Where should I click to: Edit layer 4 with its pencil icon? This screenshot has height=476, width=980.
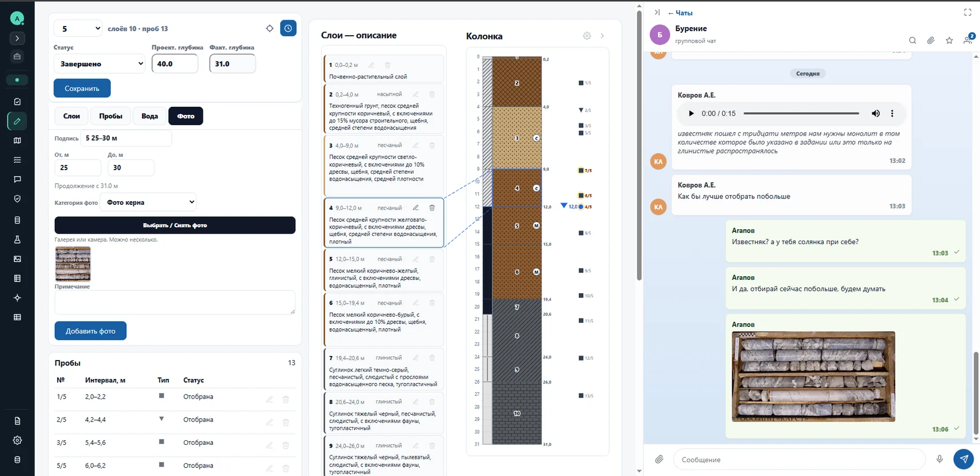point(416,208)
